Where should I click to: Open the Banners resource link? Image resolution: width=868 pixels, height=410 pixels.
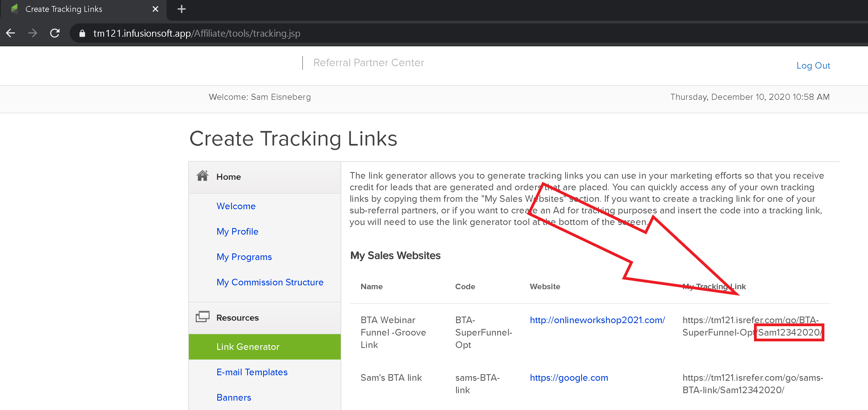(234, 398)
